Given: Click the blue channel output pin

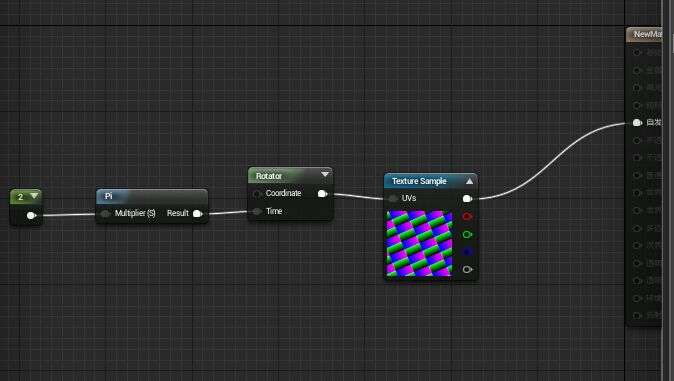Looking at the screenshot, I should (x=467, y=252).
